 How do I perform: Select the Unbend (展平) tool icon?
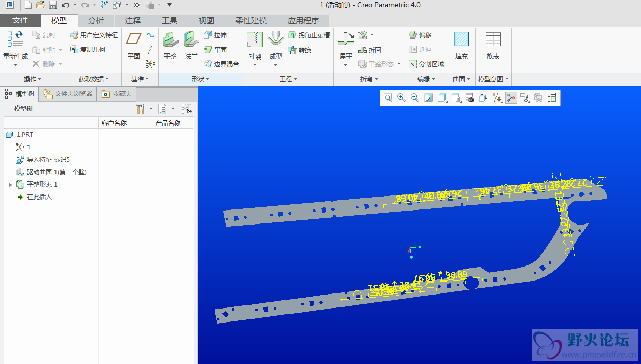coord(346,39)
